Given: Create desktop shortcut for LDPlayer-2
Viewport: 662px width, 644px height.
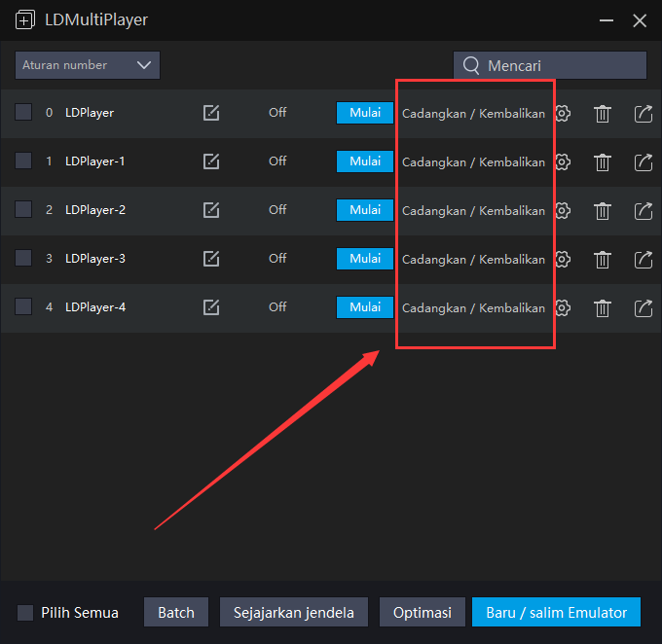Looking at the screenshot, I should (x=644, y=210).
